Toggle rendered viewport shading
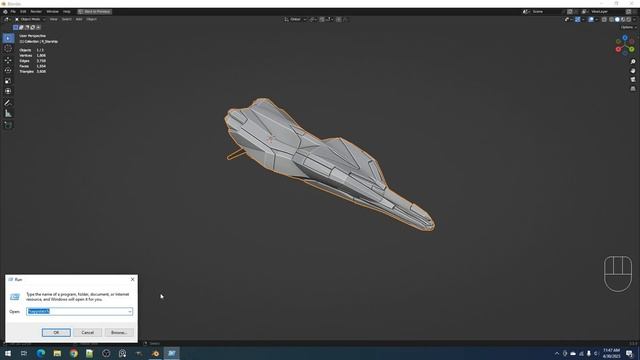 pos(629,19)
